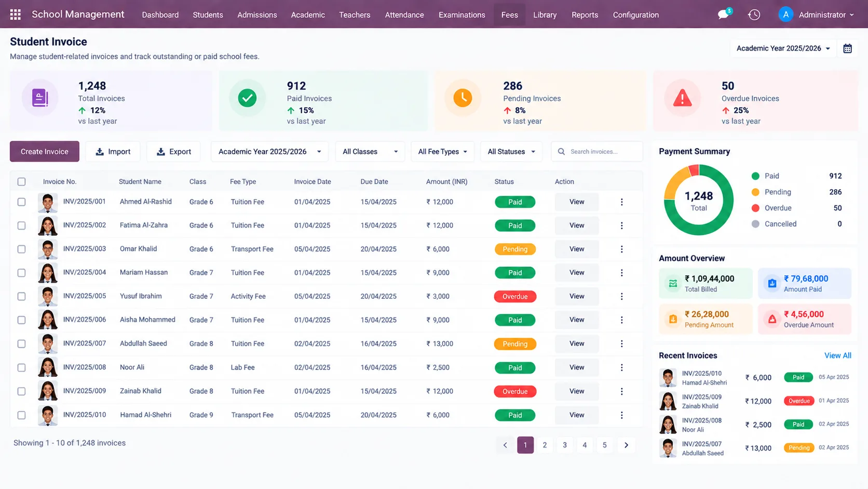This screenshot has height=489, width=868.
Task: Click the Pending Invoices clock icon
Action: point(463,98)
